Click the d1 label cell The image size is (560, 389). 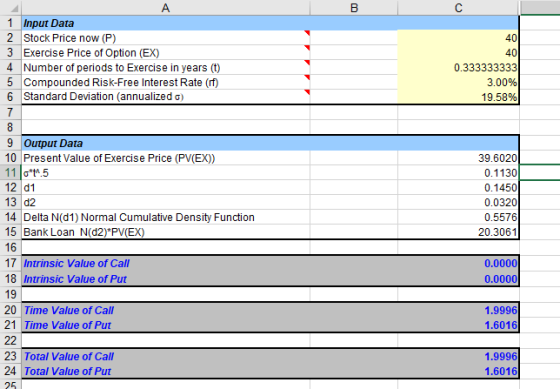coord(166,188)
